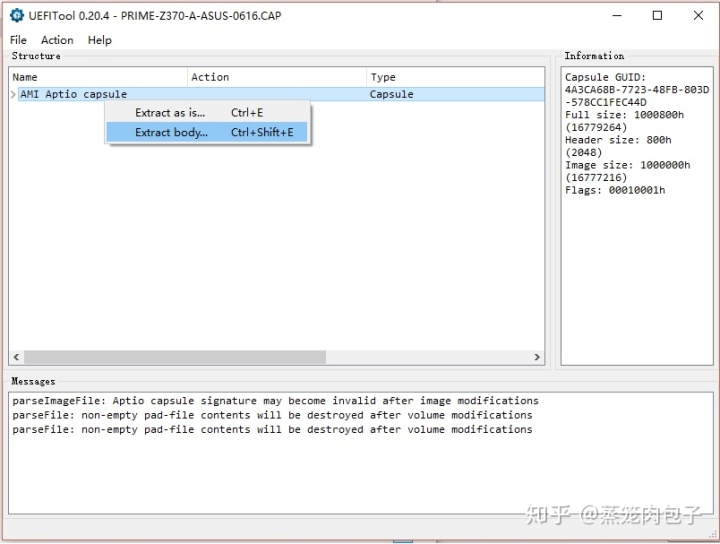Viewport: 720px width, 544px height.
Task: Click the Image size: 1000000h line
Action: (x=628, y=171)
